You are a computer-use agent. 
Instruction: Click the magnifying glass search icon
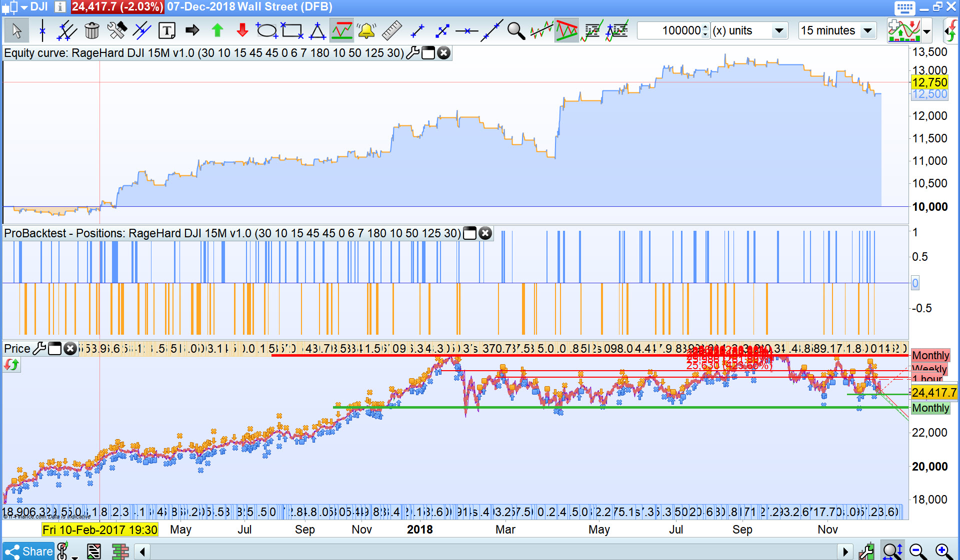[515, 31]
